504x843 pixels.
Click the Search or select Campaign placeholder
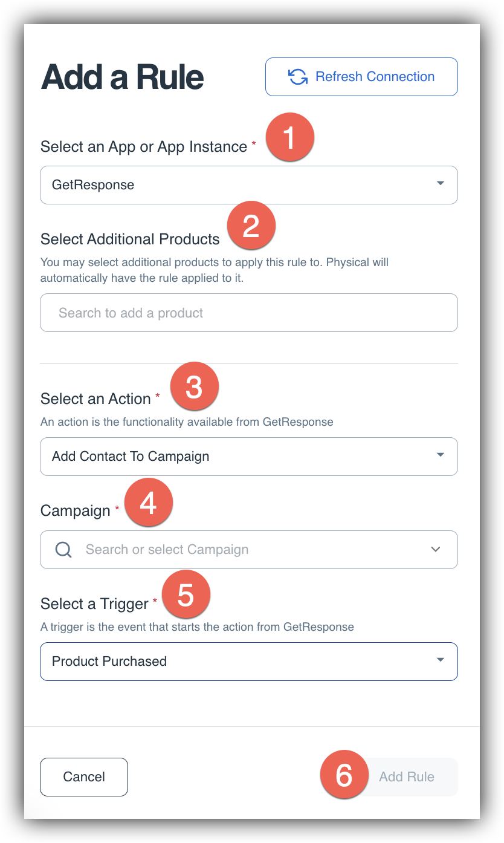167,550
